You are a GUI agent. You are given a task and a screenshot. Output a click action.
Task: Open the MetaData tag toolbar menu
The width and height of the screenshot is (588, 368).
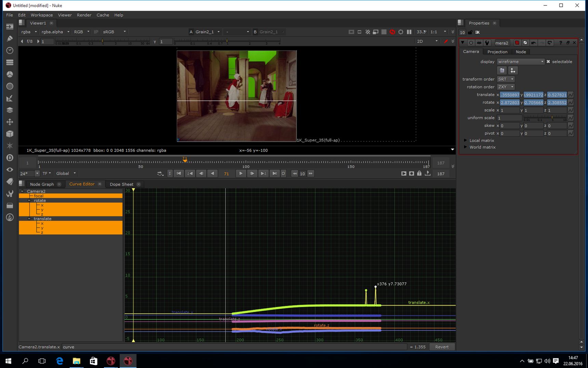pos(10,181)
